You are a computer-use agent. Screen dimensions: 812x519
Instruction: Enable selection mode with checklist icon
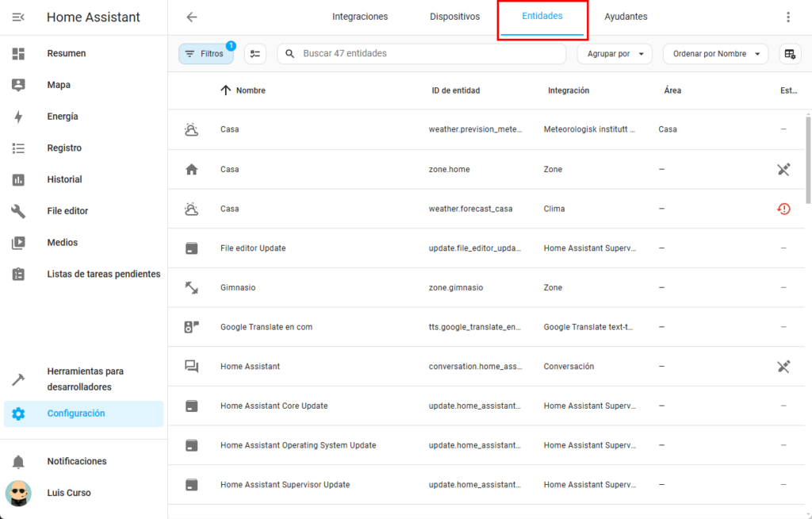pyautogui.click(x=255, y=54)
